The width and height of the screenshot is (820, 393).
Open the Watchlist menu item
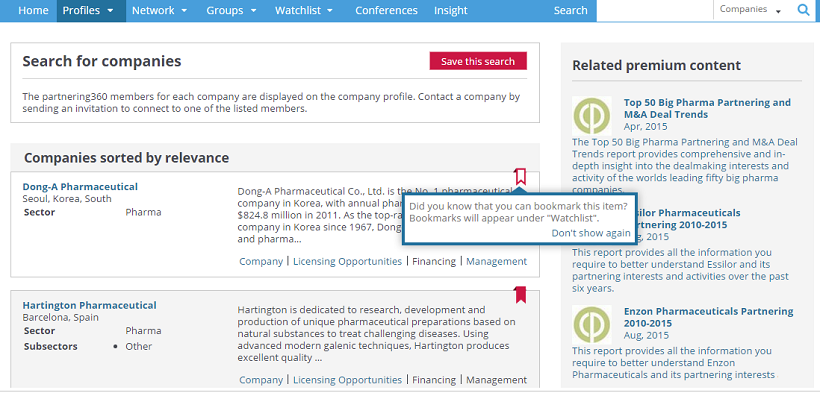coord(298,10)
